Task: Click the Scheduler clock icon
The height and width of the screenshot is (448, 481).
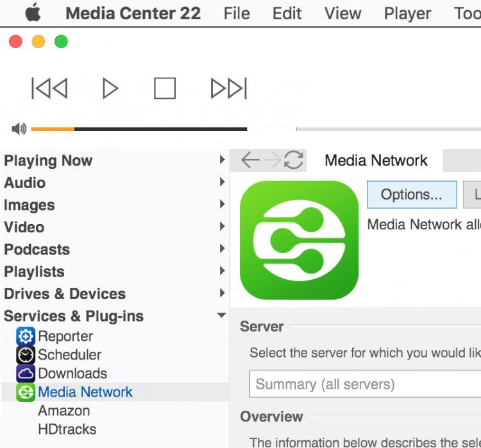Action: coord(26,355)
